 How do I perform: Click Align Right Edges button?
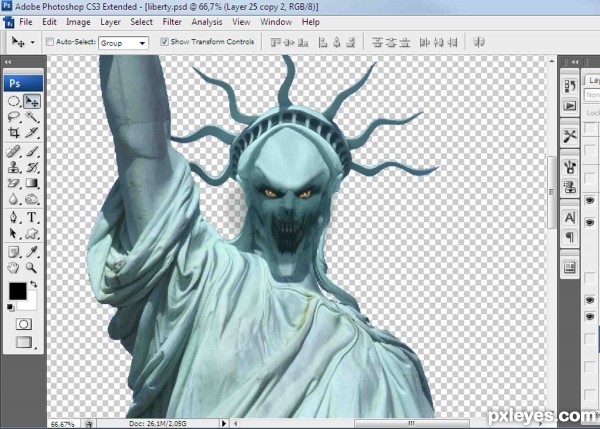tap(351, 42)
